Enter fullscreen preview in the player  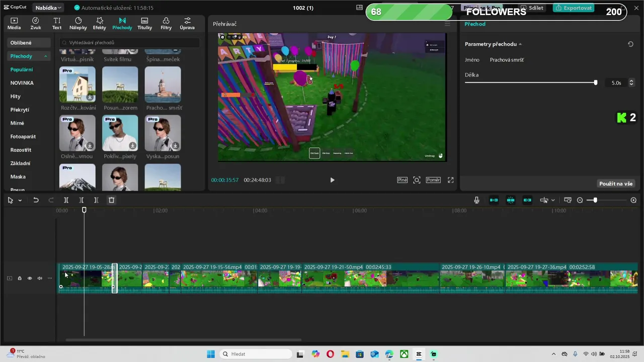(451, 180)
